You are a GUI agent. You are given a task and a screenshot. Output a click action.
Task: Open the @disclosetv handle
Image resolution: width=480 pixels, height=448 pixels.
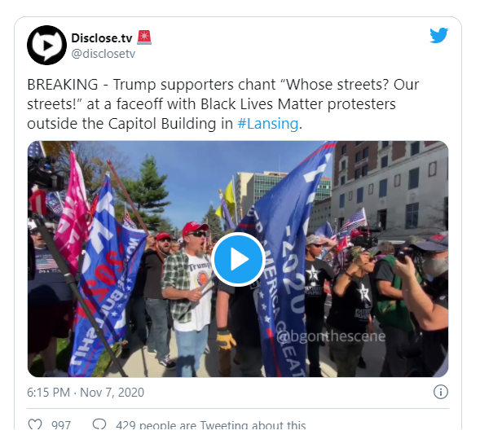(103, 54)
